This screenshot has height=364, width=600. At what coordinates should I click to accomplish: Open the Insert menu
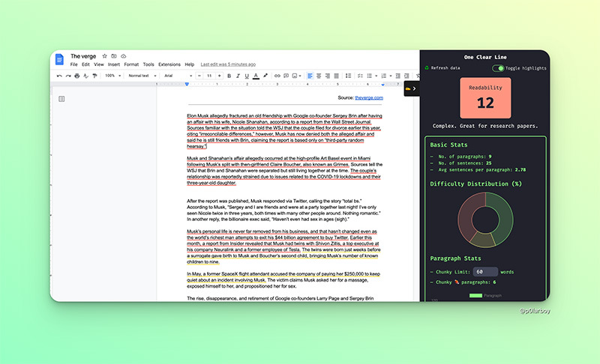[x=114, y=64]
